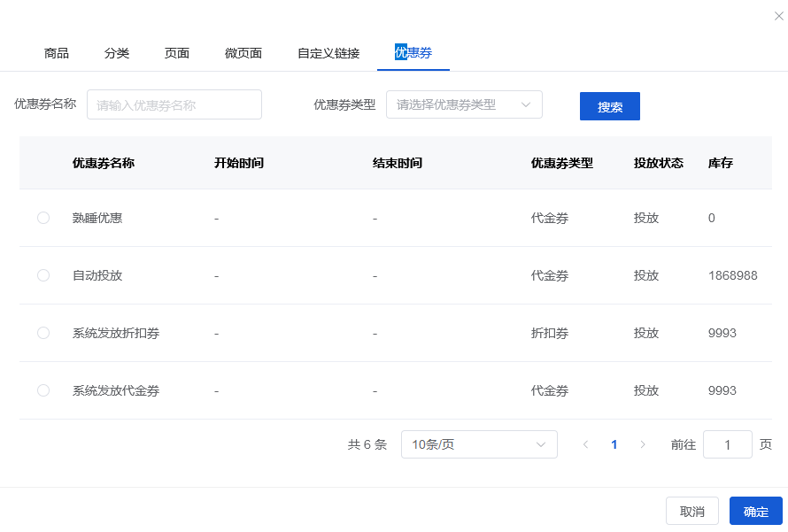This screenshot has height=532, width=788.
Task: Click the 搜索 button
Action: point(610,106)
